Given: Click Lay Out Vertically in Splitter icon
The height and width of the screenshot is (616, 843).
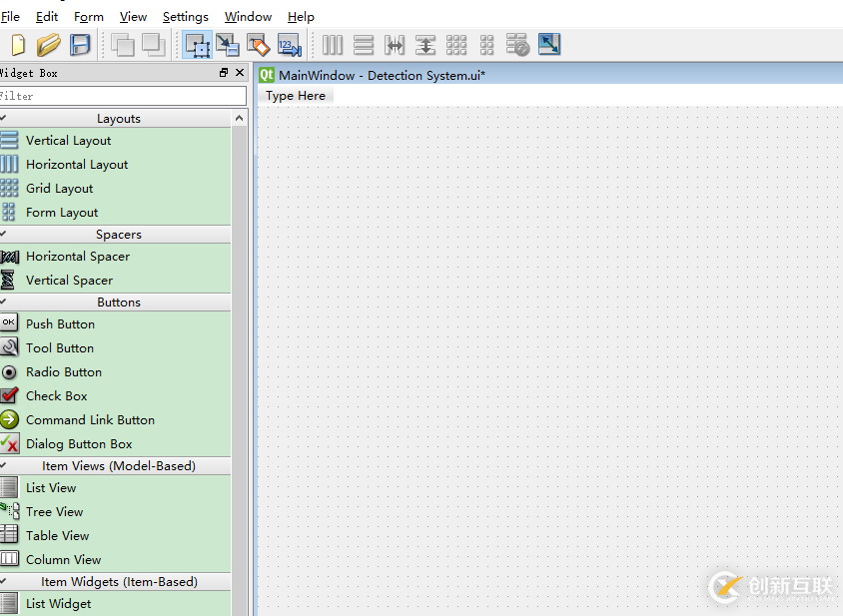Looking at the screenshot, I should (425, 45).
